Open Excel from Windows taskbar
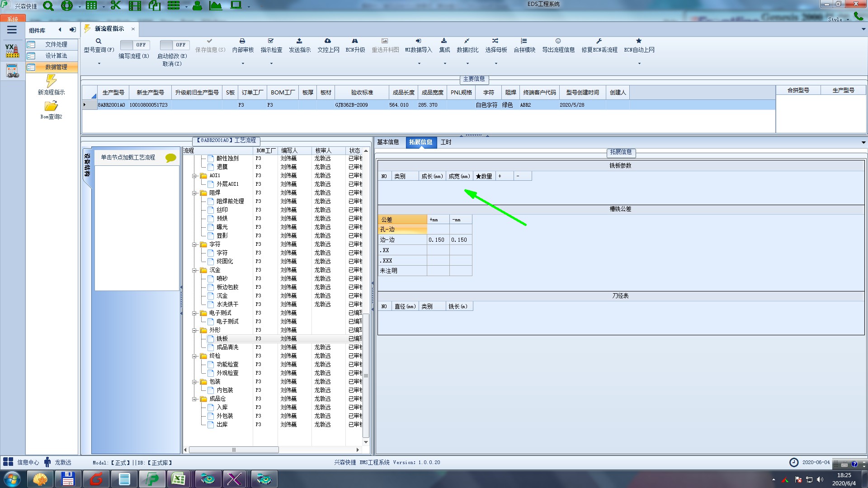This screenshot has height=488, width=868. [x=178, y=479]
